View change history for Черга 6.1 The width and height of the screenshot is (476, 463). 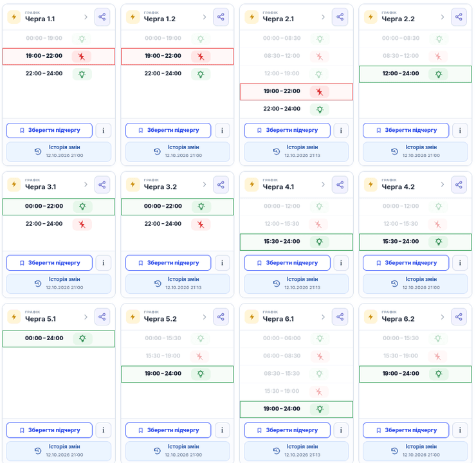pyautogui.click(x=297, y=451)
